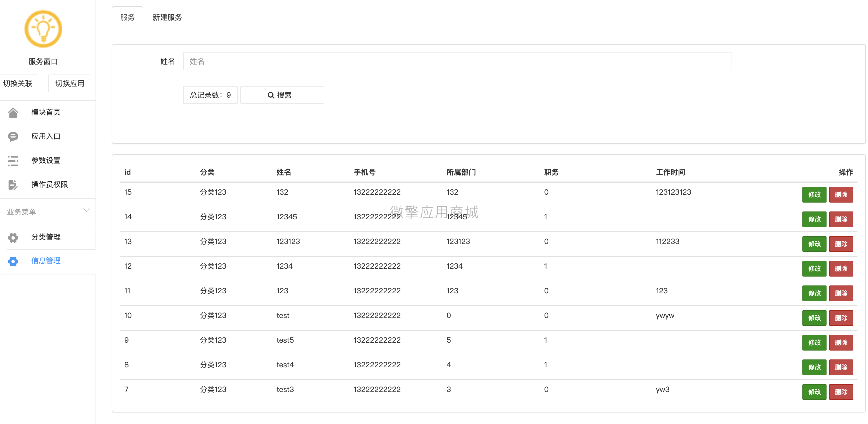The width and height of the screenshot is (868, 424).
Task: Click the 分类 column header
Action: (x=207, y=172)
